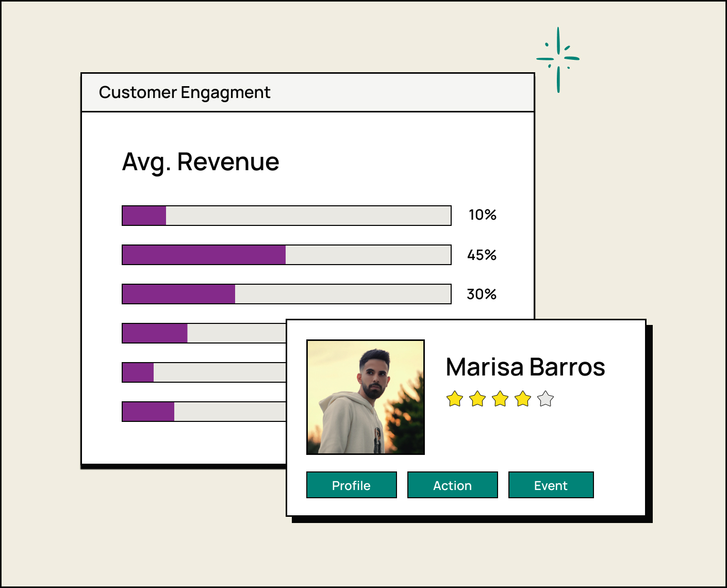Click the 10% revenue progress bar

pos(286,216)
